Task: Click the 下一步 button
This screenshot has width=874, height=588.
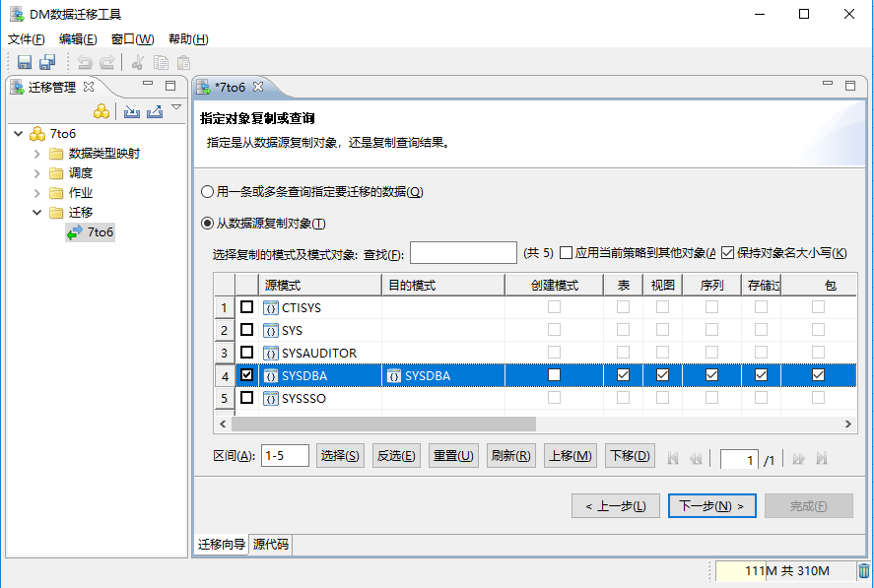Action: pos(711,505)
